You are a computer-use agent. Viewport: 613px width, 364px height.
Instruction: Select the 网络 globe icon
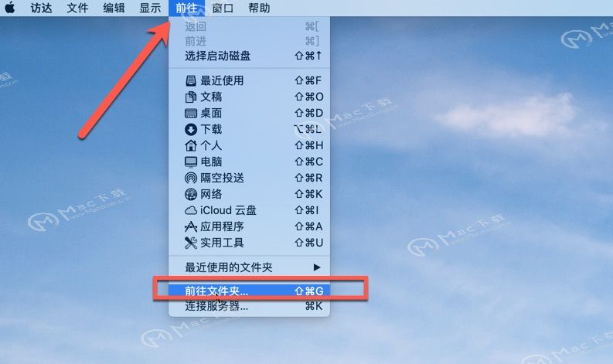pos(191,194)
